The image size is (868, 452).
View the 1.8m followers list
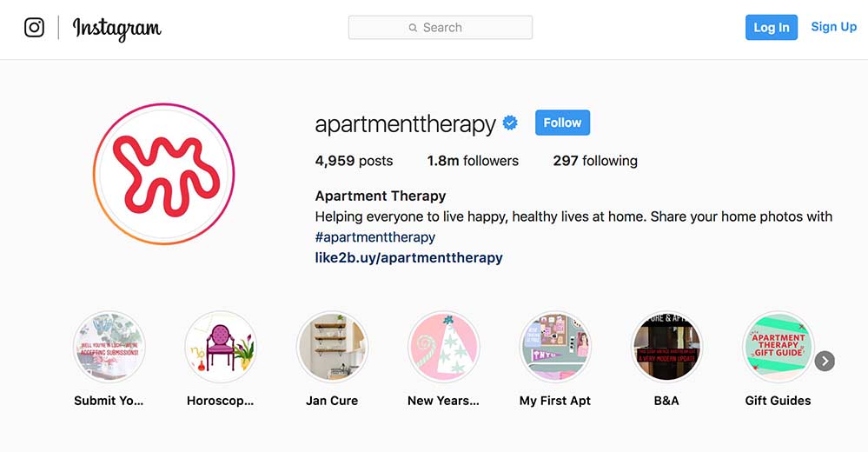tap(473, 161)
